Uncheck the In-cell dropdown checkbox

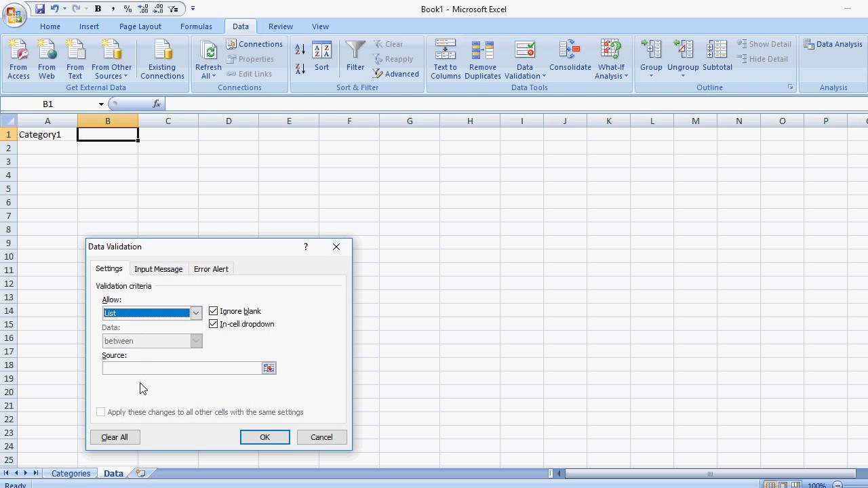(x=214, y=324)
